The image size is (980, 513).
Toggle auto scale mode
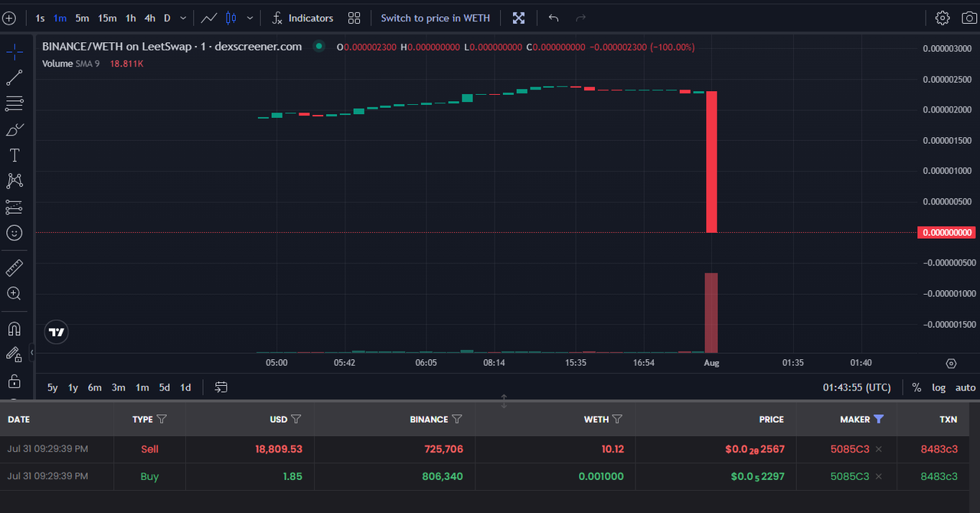[x=965, y=387]
